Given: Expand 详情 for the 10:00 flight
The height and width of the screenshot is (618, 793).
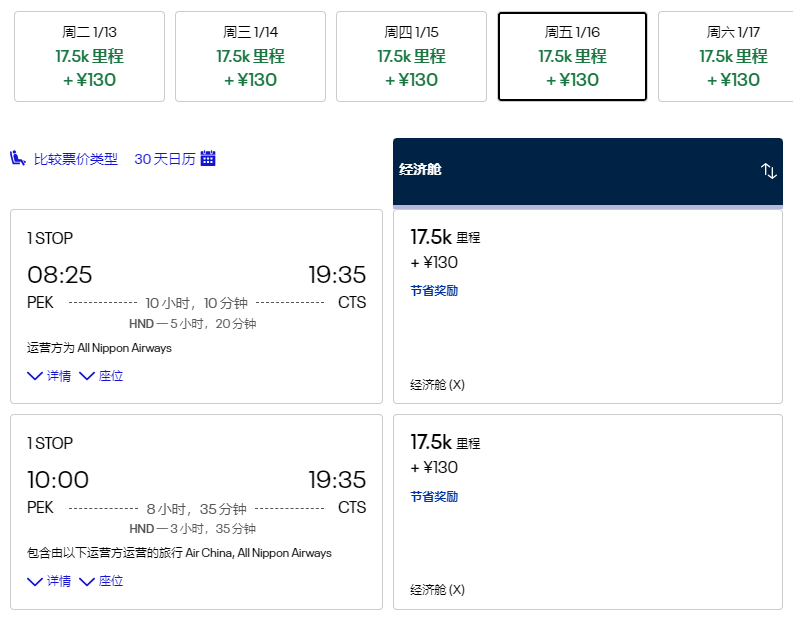Looking at the screenshot, I should (x=49, y=581).
